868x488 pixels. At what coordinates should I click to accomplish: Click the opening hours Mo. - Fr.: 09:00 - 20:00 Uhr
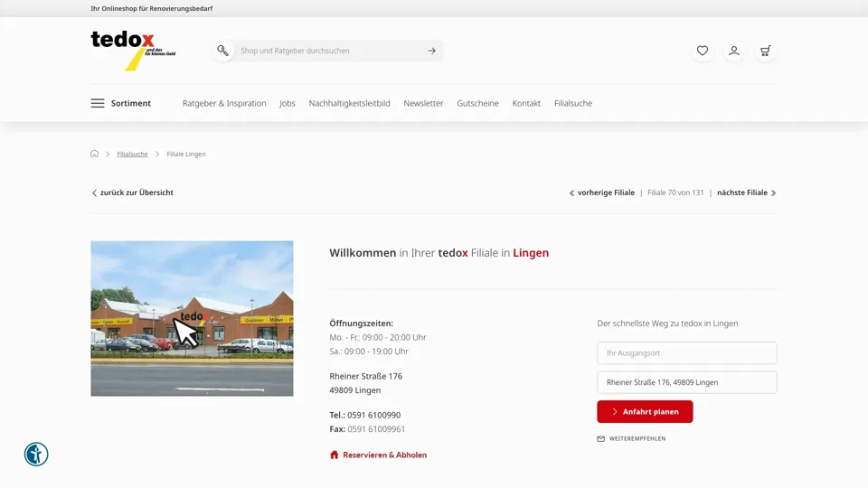click(378, 337)
